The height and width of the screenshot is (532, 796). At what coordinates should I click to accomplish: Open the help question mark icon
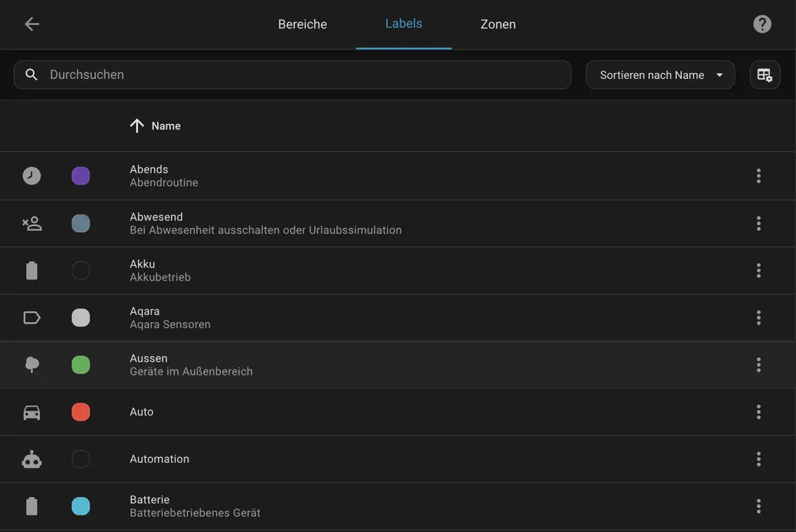point(762,25)
